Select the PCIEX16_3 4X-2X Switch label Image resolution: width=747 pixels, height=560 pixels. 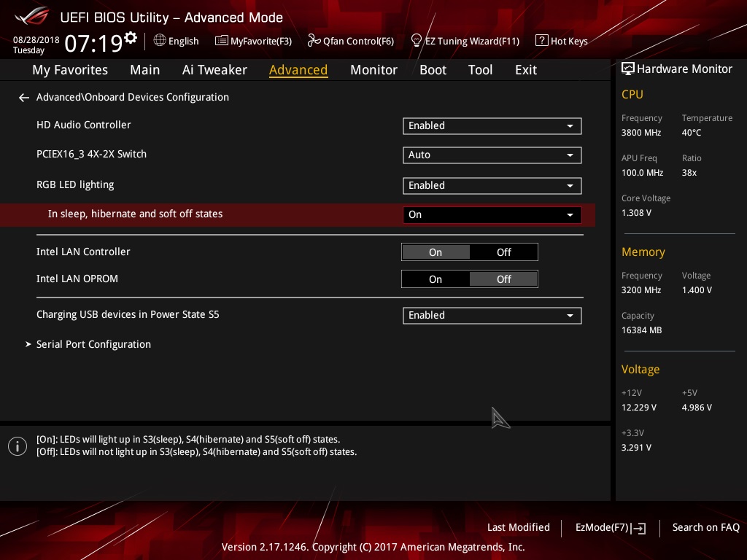(91, 155)
